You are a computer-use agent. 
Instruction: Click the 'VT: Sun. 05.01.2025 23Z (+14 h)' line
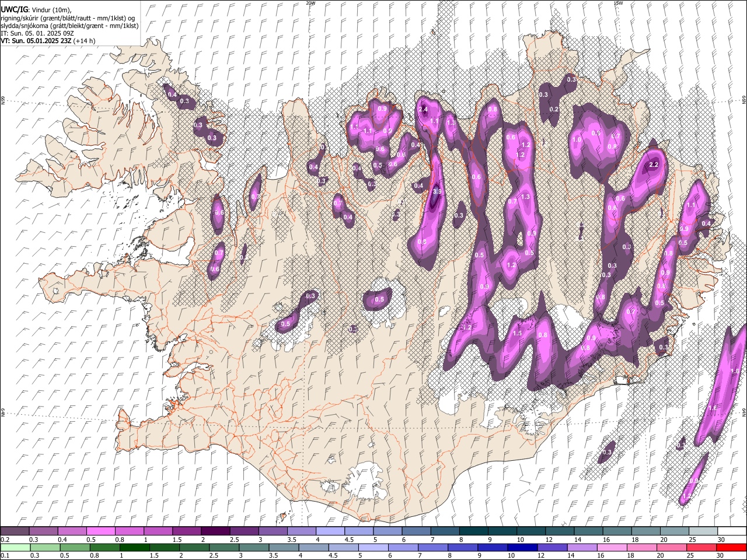coord(48,41)
